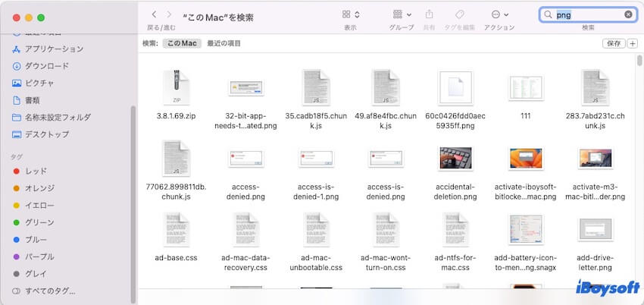
Task: Select the Green tag in sidebar
Action: [x=39, y=222]
